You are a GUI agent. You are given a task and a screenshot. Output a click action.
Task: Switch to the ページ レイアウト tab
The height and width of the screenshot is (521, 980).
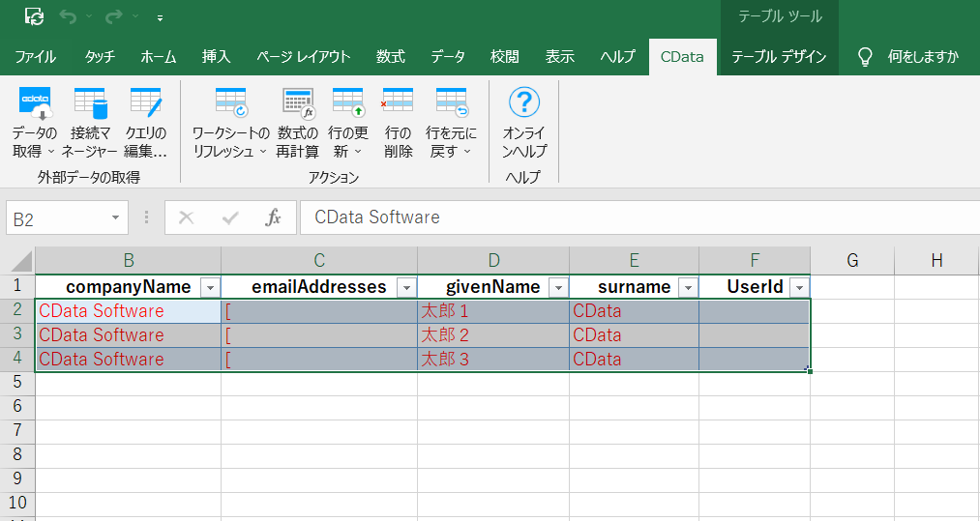[303, 57]
